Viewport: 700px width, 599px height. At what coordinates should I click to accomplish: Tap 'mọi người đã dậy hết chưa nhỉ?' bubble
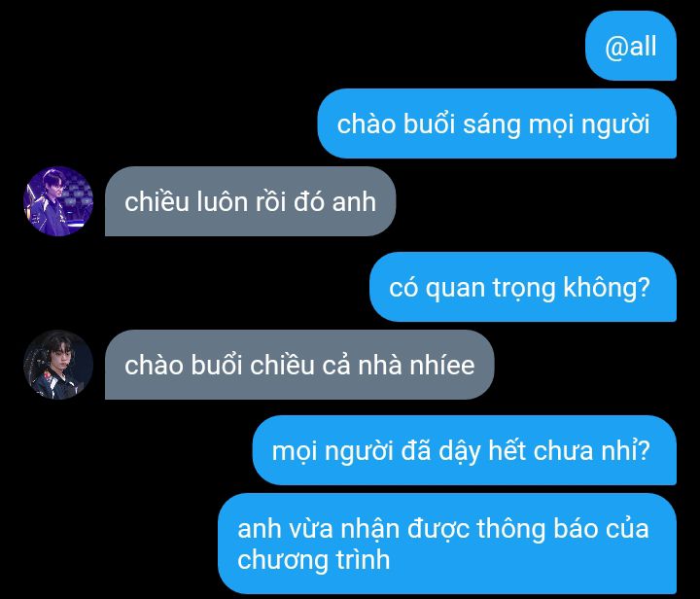(465, 450)
